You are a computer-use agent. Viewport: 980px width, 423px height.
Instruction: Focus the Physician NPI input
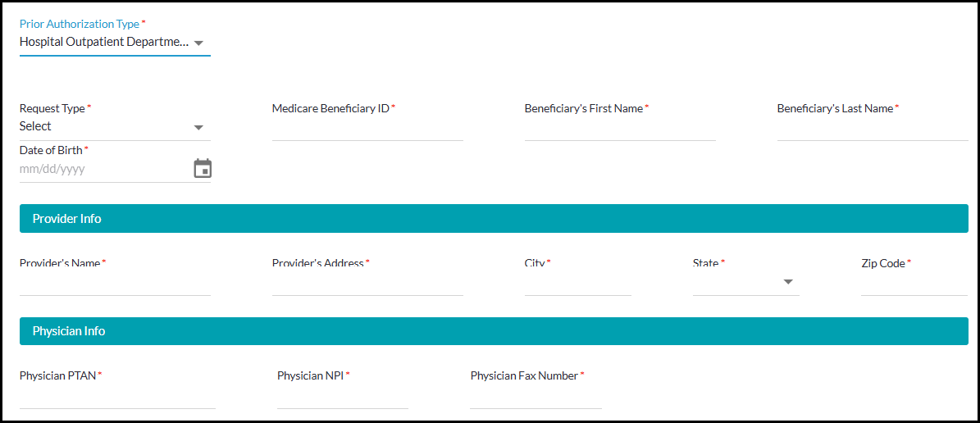343,397
